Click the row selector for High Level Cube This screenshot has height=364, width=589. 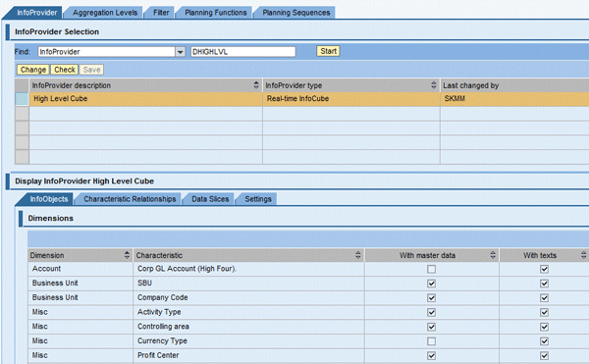pos(22,99)
